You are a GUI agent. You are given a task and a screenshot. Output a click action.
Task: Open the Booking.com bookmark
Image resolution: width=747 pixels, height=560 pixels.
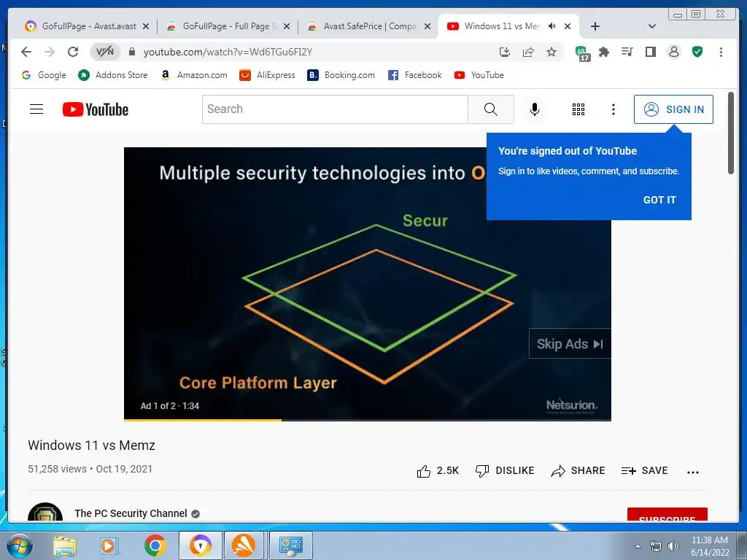coord(341,75)
